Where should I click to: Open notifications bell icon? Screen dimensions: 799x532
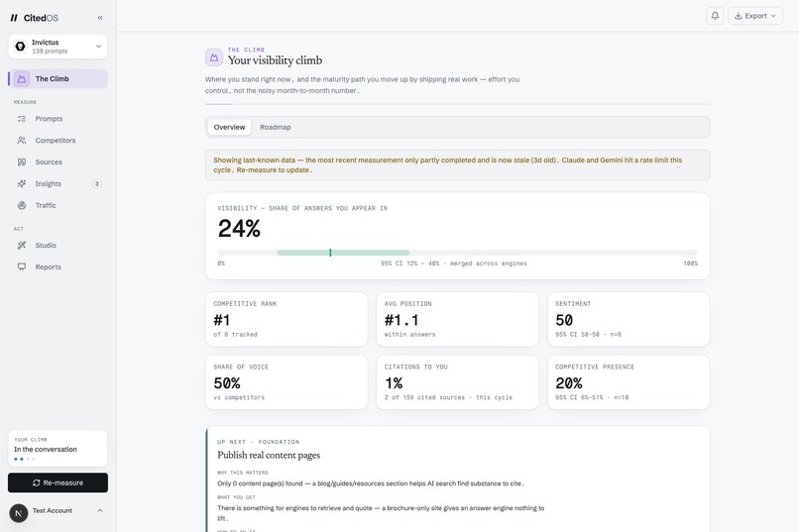coord(715,16)
